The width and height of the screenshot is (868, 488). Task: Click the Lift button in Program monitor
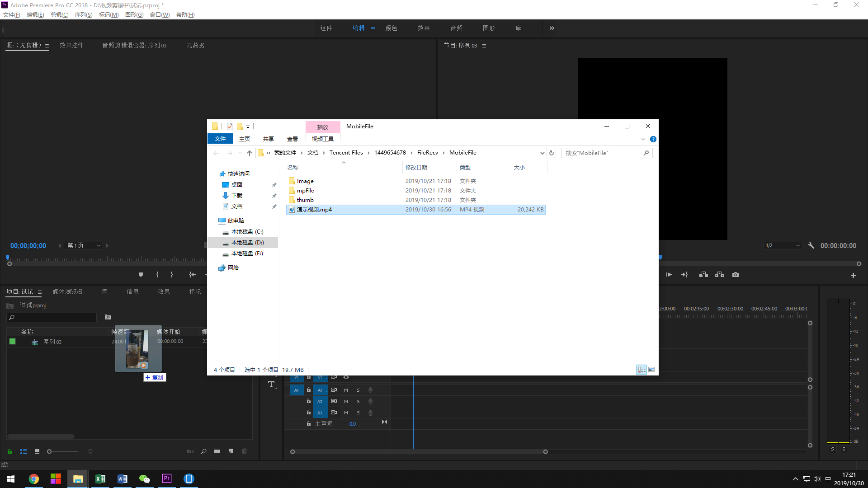click(x=703, y=275)
